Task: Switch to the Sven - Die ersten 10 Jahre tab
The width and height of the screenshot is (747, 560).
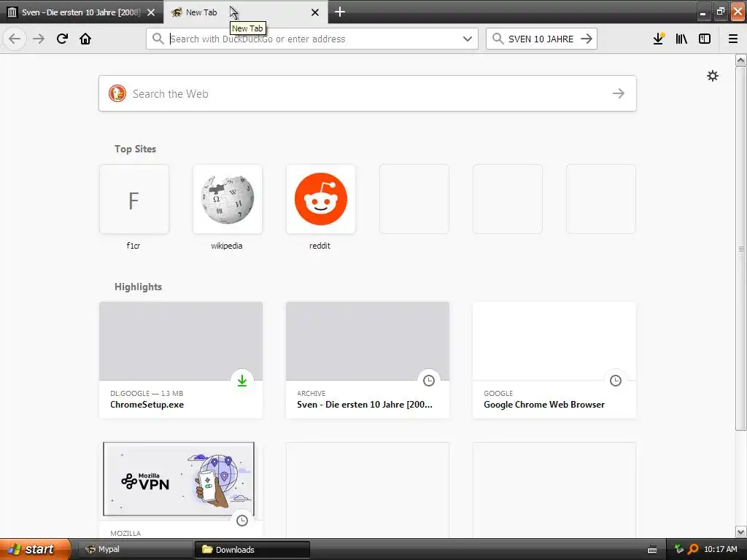Action: 81,12
